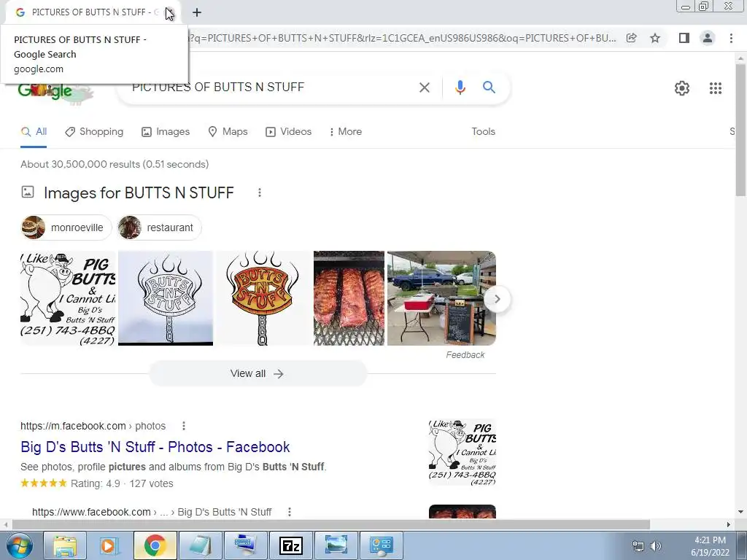Open the Pig Butts logo image
Viewport: 747px width, 560px height.
pyautogui.click(x=68, y=298)
